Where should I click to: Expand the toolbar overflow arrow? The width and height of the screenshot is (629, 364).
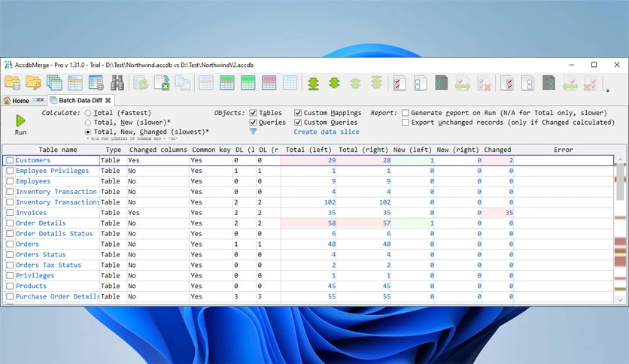point(608,90)
